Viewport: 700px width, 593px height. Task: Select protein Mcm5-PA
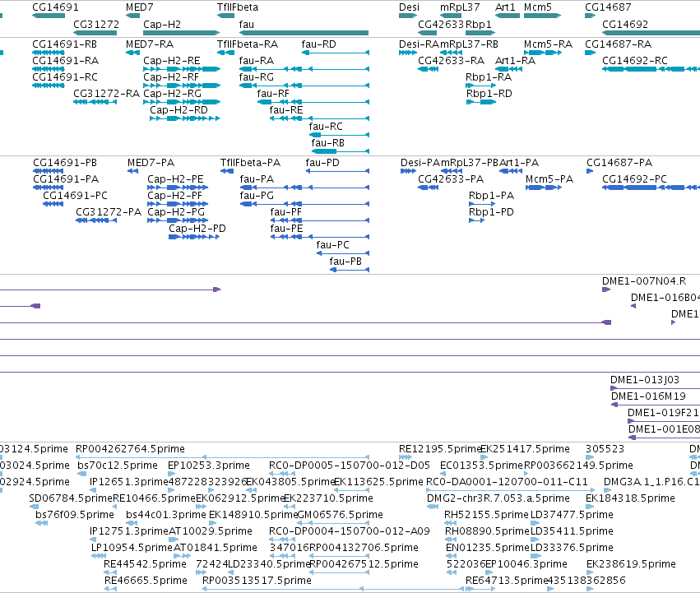point(544,188)
